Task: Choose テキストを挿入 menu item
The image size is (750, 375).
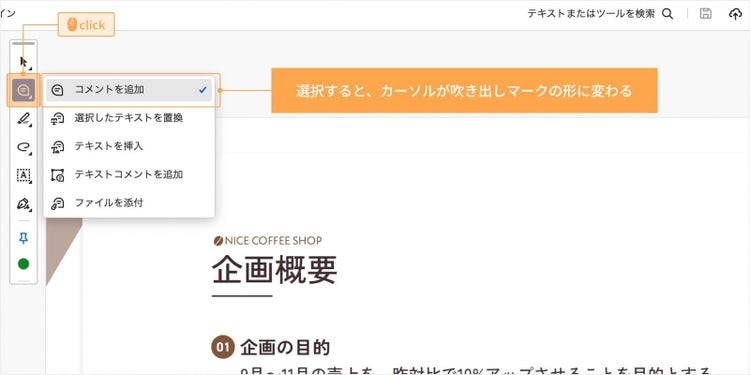Action: tap(129, 146)
